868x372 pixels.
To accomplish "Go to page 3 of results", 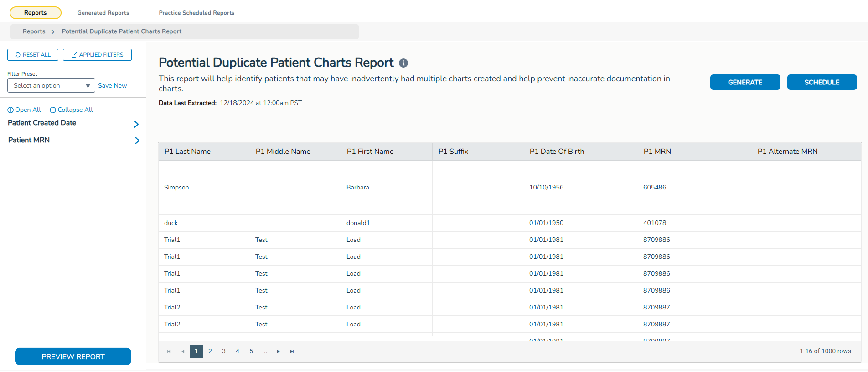I will pos(224,351).
